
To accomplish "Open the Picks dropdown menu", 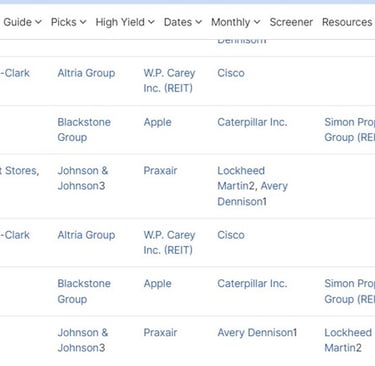I will [68, 22].
